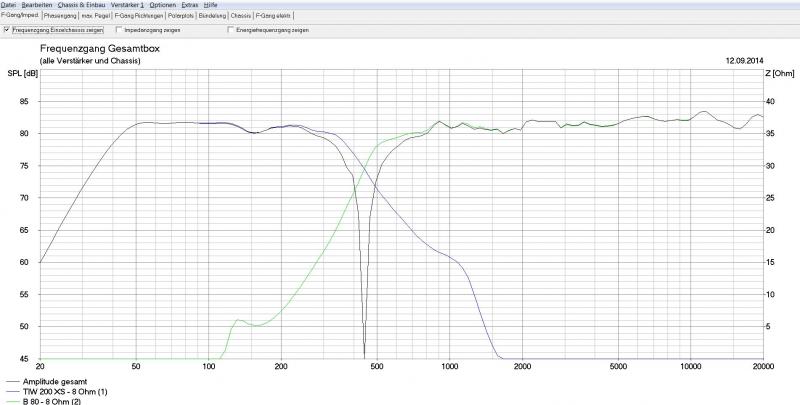The height and width of the screenshot is (405, 800).
Task: Open the Verstärker 1 menu
Action: 127,5
